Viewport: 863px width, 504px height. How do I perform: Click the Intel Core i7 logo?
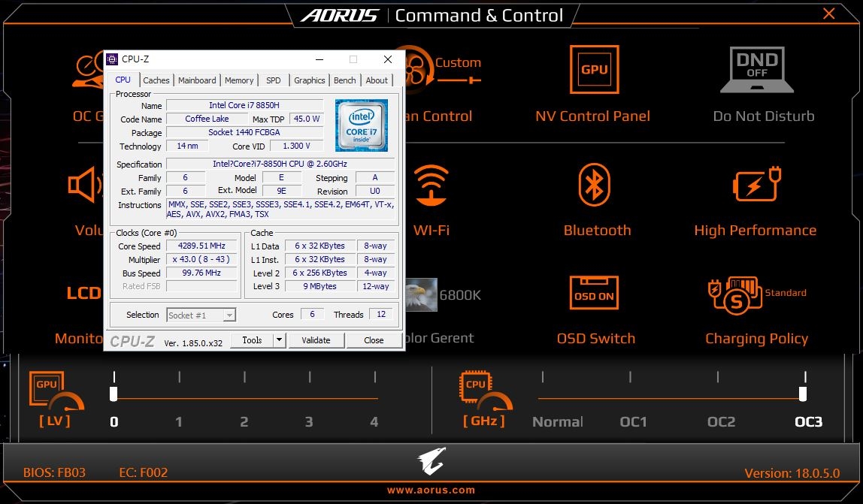(x=362, y=125)
